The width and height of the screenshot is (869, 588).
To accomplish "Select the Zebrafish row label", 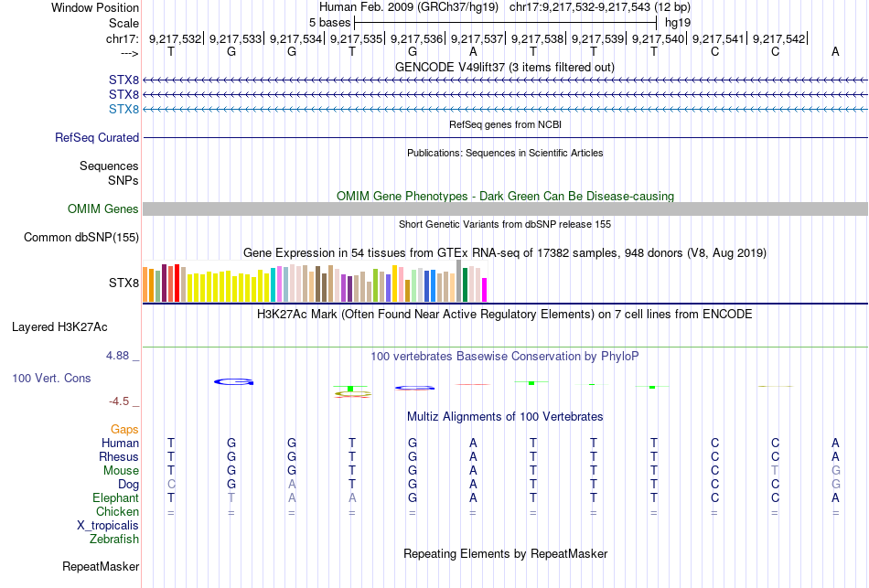I will click(x=114, y=539).
